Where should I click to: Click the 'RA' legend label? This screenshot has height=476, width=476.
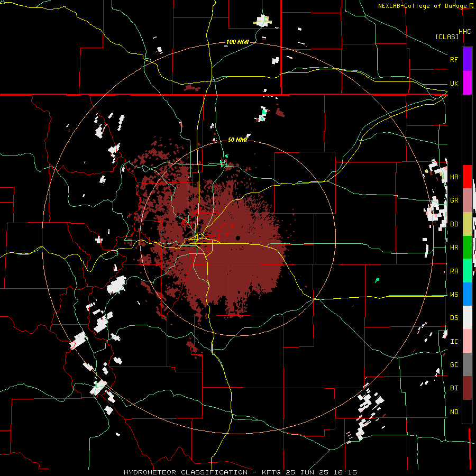click(454, 271)
